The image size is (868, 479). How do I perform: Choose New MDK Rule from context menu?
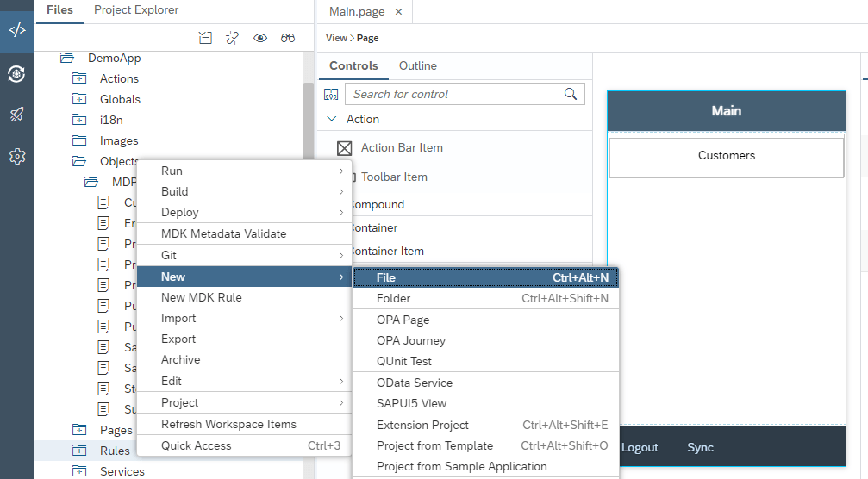(202, 297)
